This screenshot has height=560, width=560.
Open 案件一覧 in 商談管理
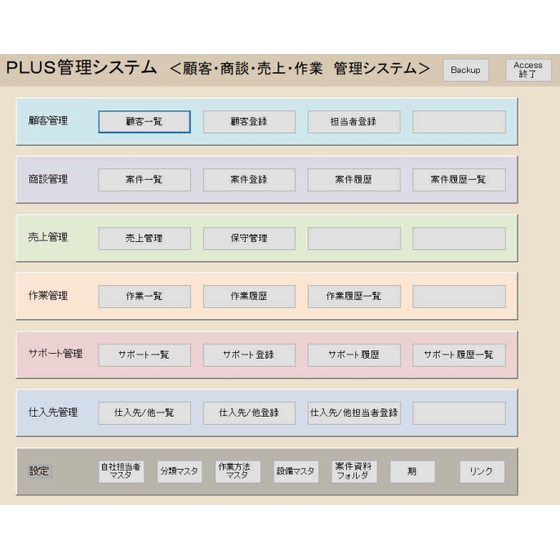[144, 180]
